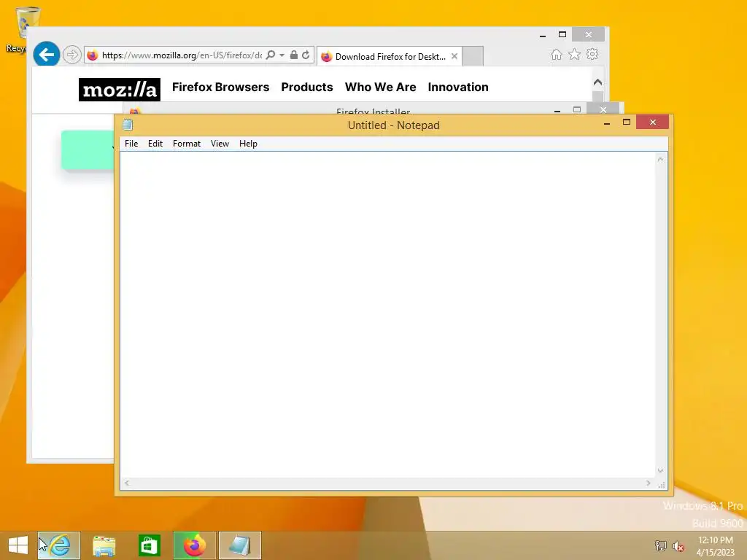The height and width of the screenshot is (560, 747).
Task: Open the taskbar clock showing 12:10 PM
Action: 715,546
